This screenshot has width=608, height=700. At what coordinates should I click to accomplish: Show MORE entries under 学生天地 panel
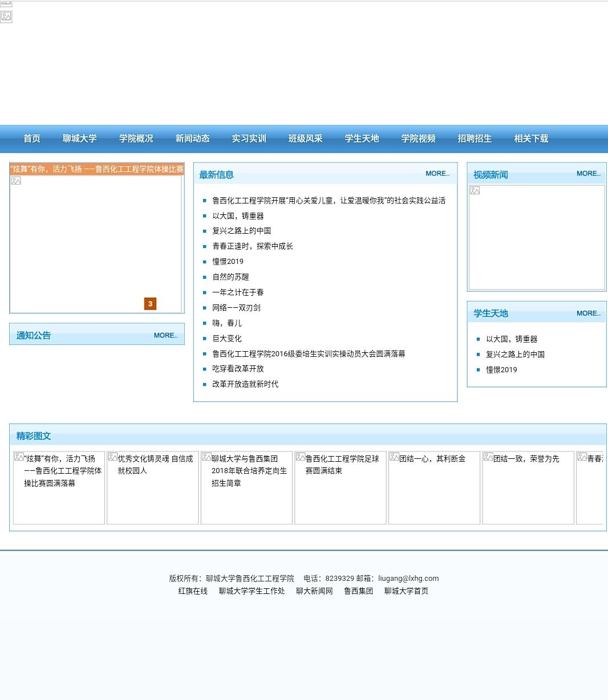588,314
